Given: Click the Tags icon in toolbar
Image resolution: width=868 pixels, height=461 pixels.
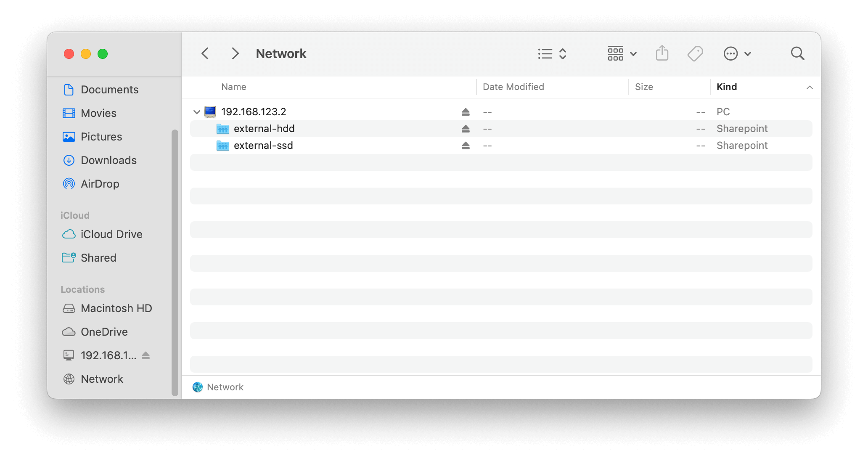Looking at the screenshot, I should pyautogui.click(x=695, y=53).
